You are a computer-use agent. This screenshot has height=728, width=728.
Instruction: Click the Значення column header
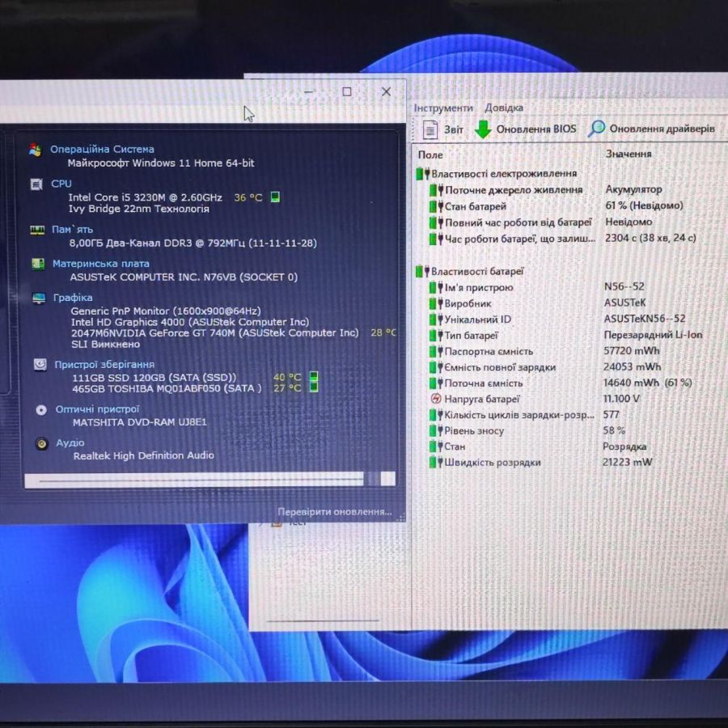[629, 154]
